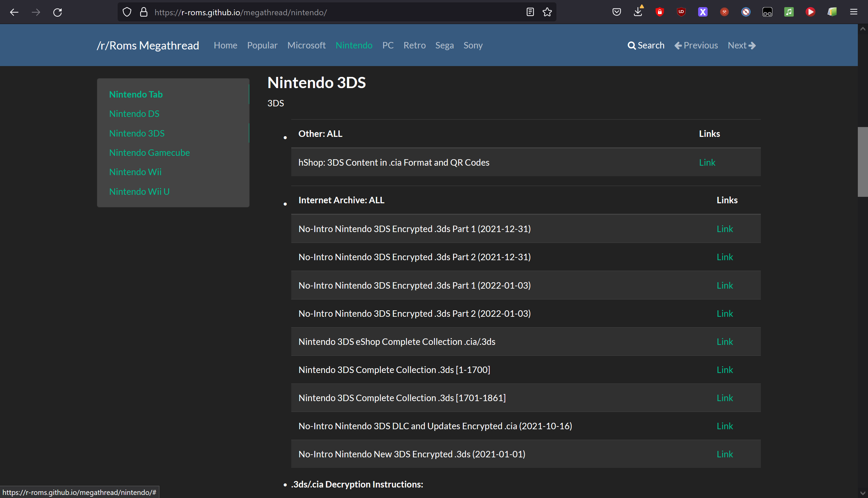Click Link for Nintendo 3DS Complete Collection .3ds [1-1700]
The image size is (868, 498).
click(725, 369)
